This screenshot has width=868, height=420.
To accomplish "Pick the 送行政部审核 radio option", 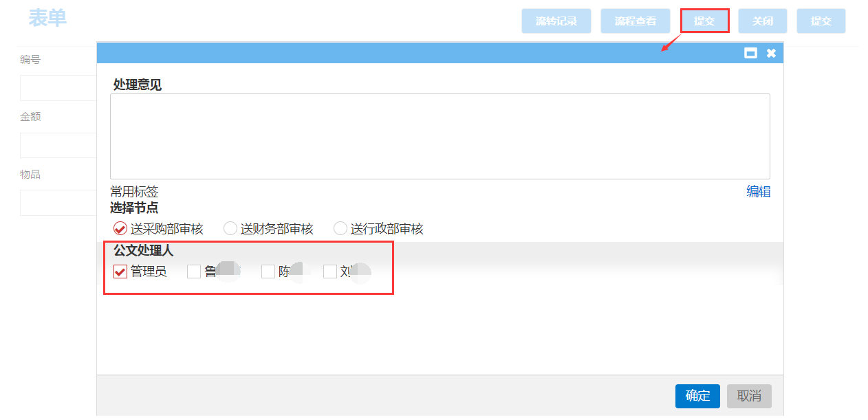I will (340, 229).
